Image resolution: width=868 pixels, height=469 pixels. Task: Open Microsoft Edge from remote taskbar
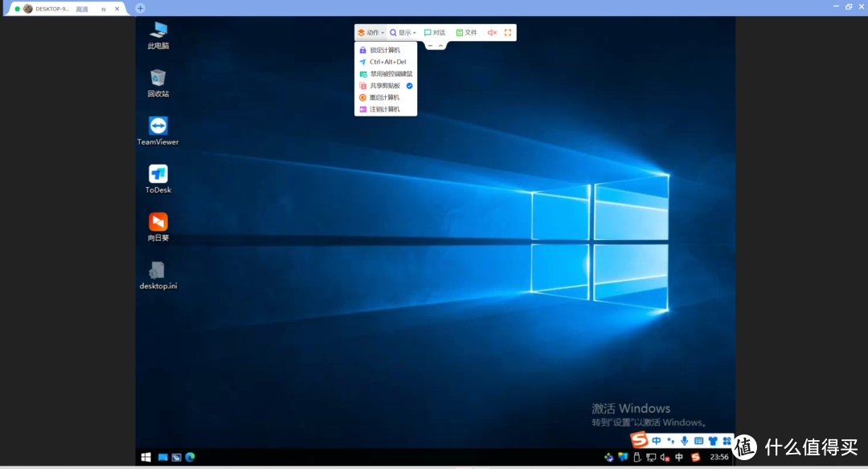click(190, 457)
